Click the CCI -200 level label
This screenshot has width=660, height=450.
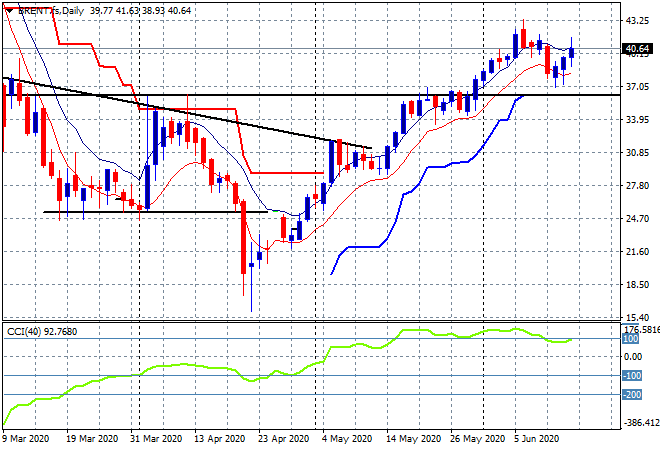(x=632, y=394)
